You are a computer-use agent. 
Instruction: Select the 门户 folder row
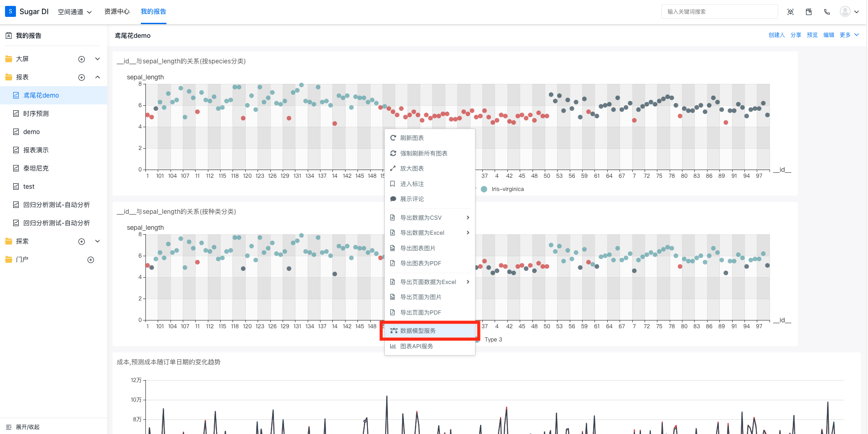pyautogui.click(x=54, y=259)
